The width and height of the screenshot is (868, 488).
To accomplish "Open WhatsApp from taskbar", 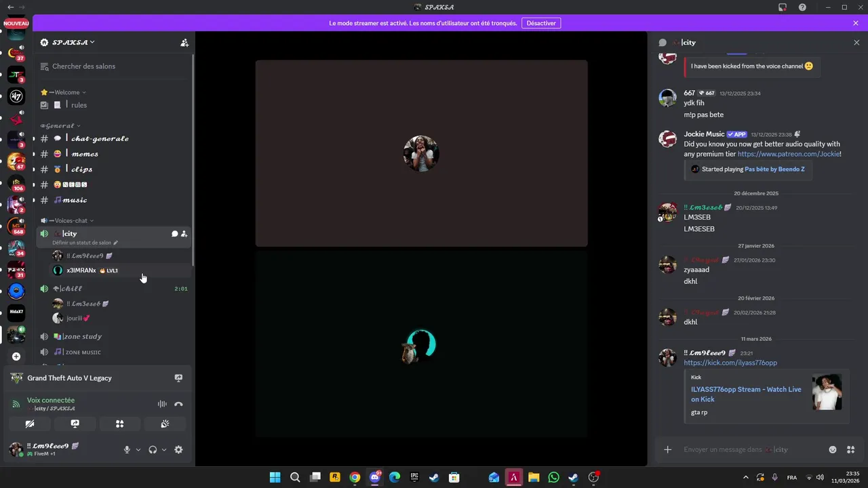I will 553,477.
